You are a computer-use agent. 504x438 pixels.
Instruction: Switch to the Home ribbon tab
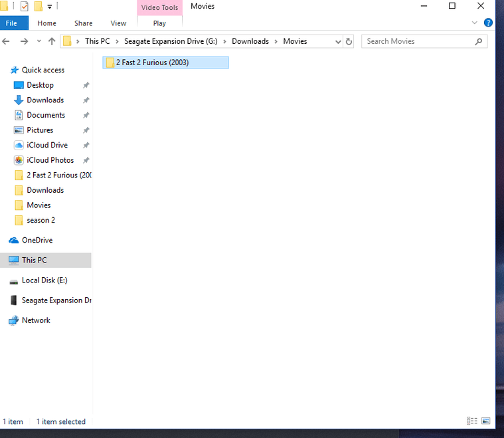47,23
